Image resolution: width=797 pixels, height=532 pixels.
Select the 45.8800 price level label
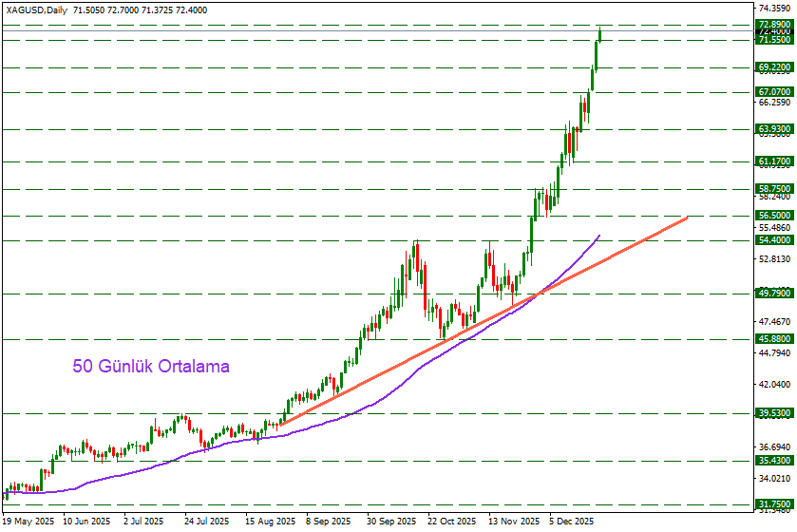coord(774,338)
